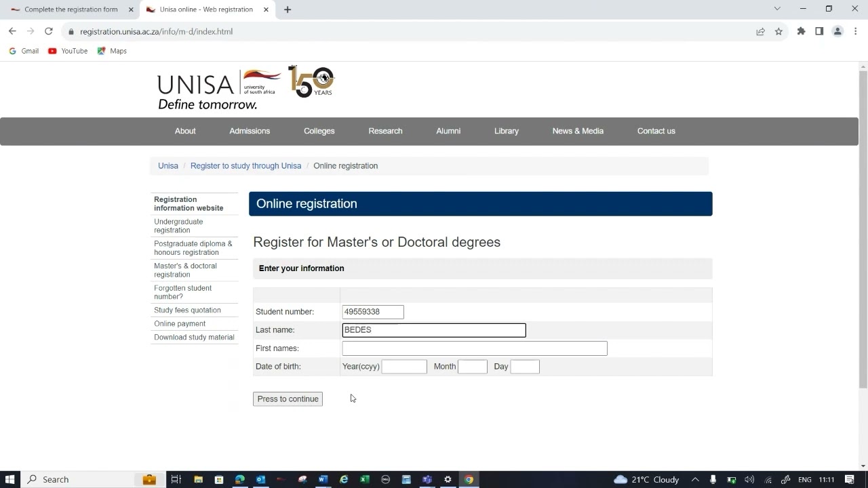Open 'Forgotten student number?' link
Viewport: 868px width, 488px height.
(x=182, y=292)
